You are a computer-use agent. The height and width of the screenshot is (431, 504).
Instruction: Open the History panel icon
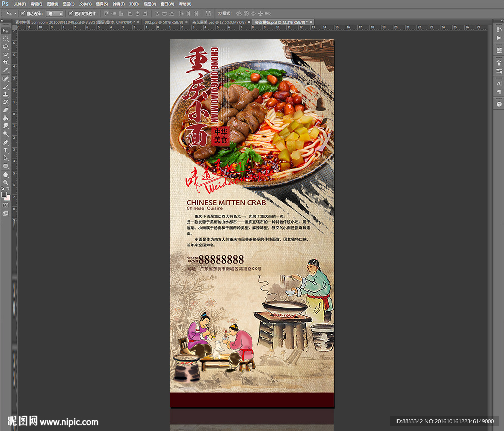point(499,30)
